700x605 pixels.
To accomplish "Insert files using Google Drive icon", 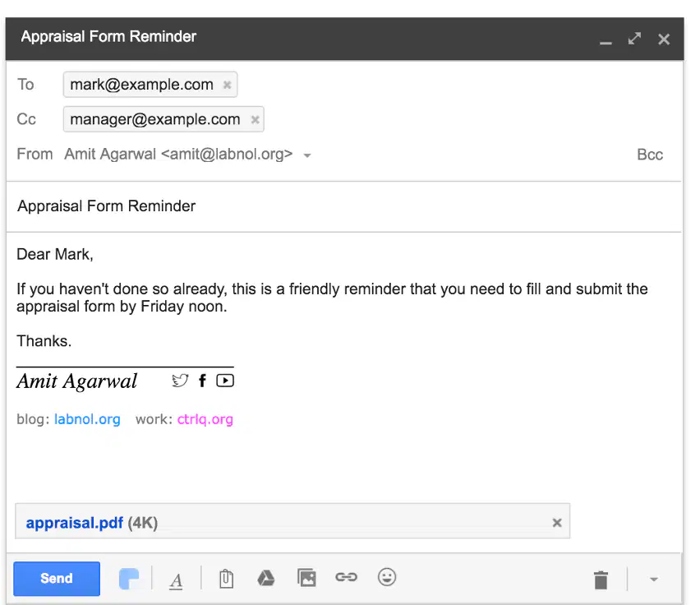I will point(266,578).
